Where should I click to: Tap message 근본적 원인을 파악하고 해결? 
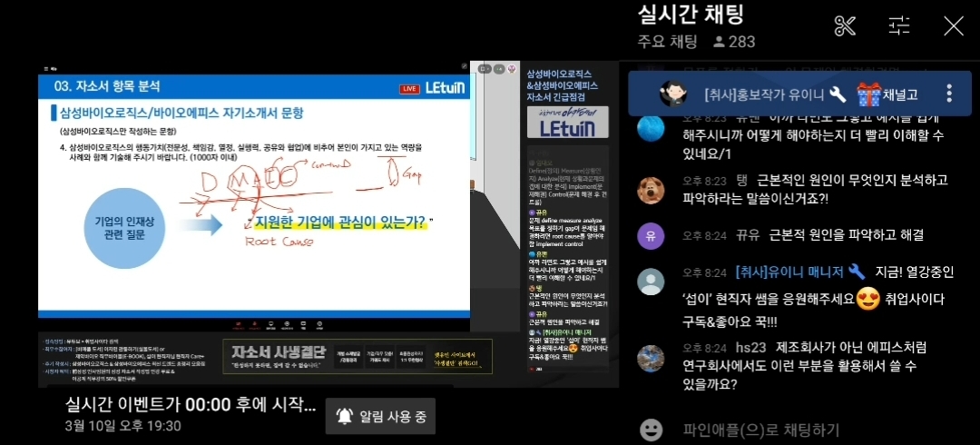tap(846, 236)
